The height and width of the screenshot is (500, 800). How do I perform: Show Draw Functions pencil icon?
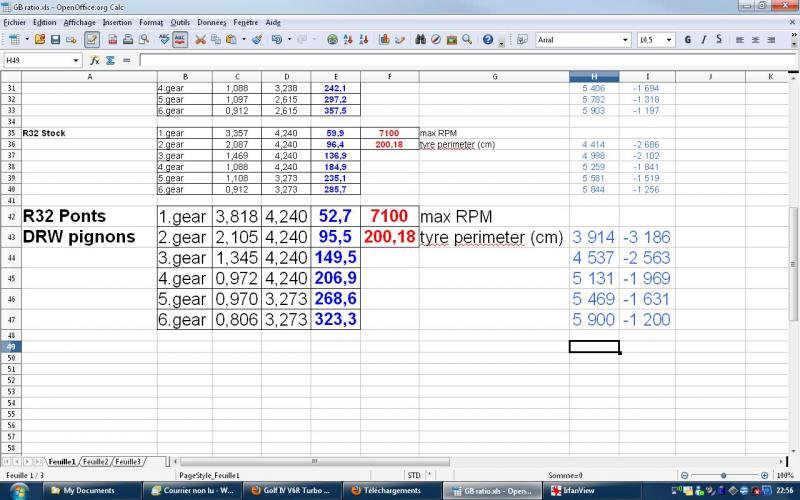tap(400, 39)
